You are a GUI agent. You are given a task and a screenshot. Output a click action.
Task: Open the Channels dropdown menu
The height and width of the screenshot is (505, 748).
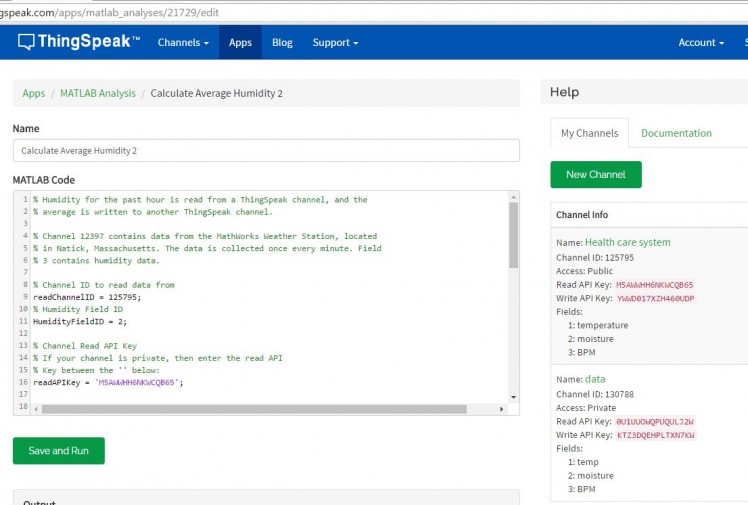[x=183, y=43]
